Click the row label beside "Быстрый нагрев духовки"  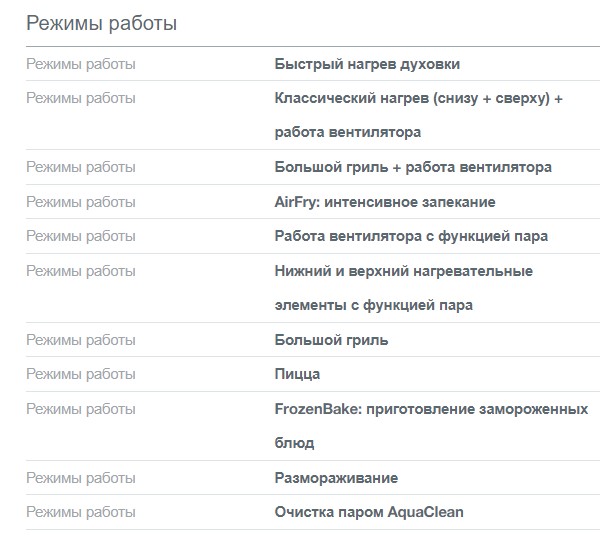coord(81,64)
